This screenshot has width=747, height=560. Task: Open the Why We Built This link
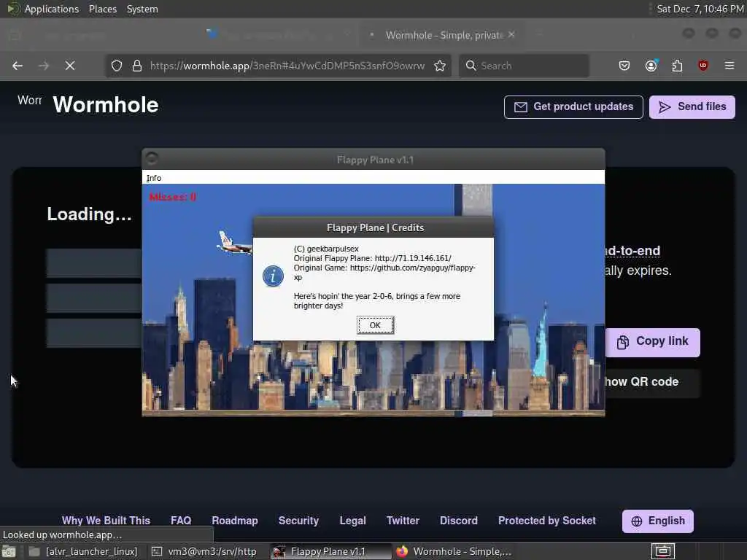coord(106,521)
